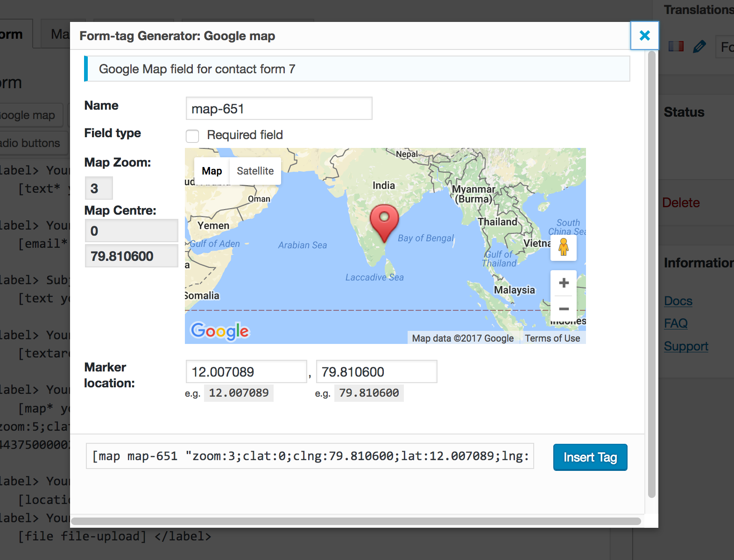Insert the generated map tag

(x=590, y=457)
